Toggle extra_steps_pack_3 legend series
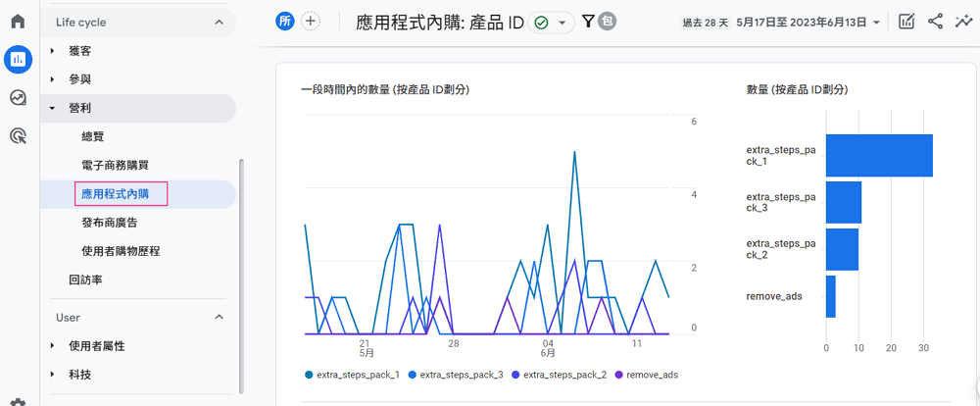 click(455, 375)
